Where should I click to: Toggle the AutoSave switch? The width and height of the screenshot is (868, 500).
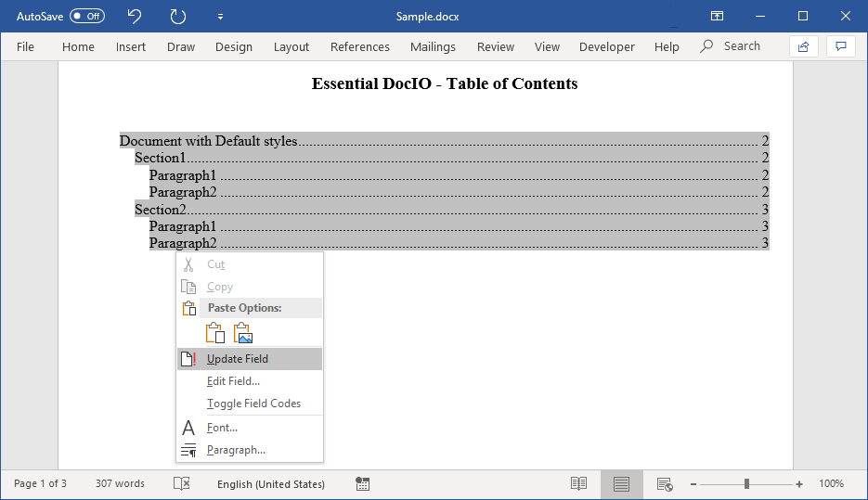pos(87,16)
